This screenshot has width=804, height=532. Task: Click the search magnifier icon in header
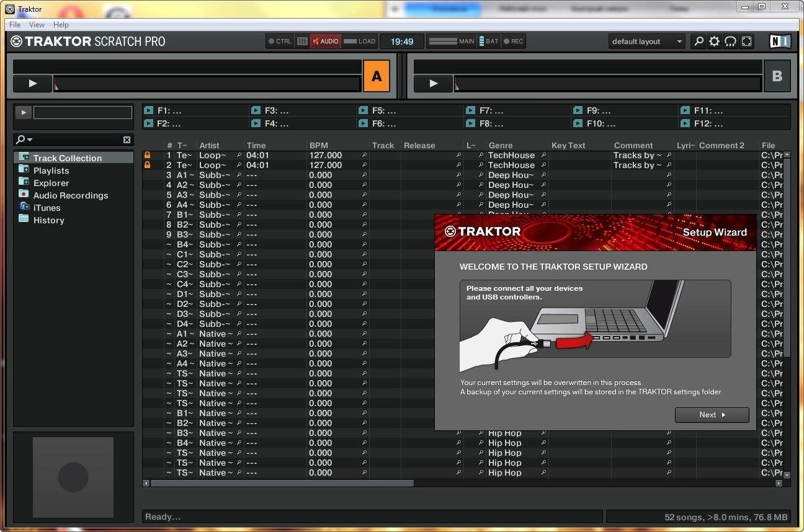699,42
